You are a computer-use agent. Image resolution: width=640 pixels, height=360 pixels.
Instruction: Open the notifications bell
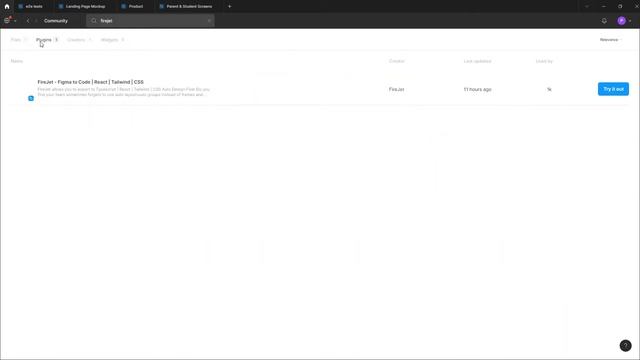(x=604, y=21)
